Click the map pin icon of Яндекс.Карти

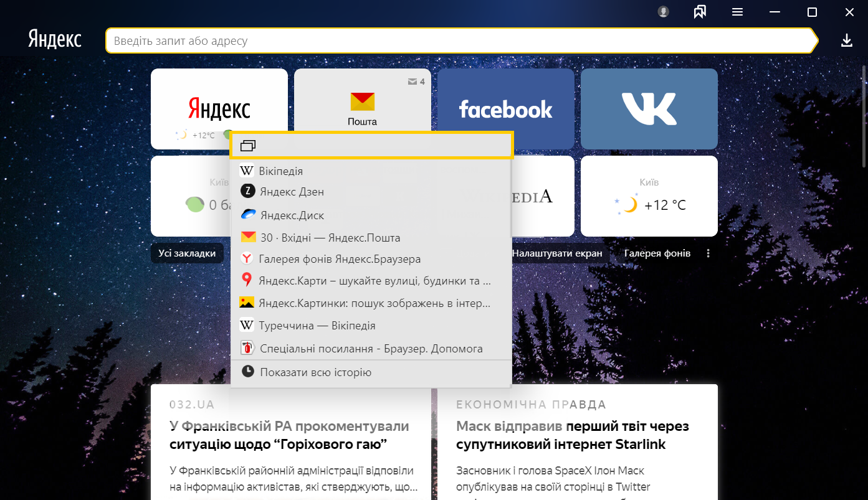click(x=247, y=280)
